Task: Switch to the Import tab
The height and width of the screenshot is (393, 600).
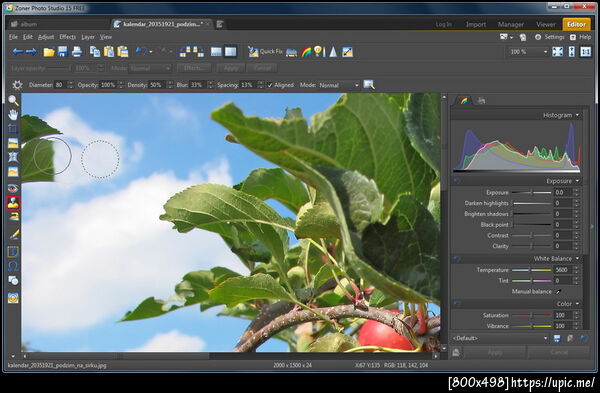Action: [476, 24]
